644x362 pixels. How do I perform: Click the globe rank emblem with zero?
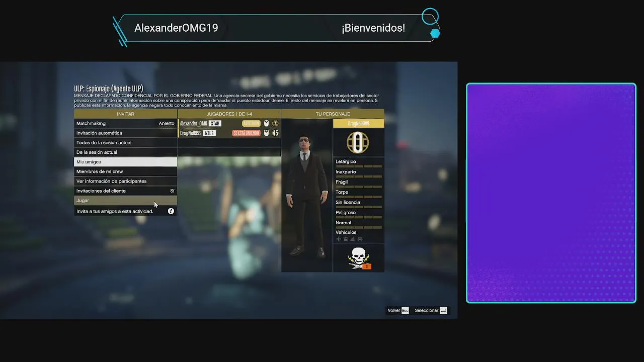click(358, 143)
